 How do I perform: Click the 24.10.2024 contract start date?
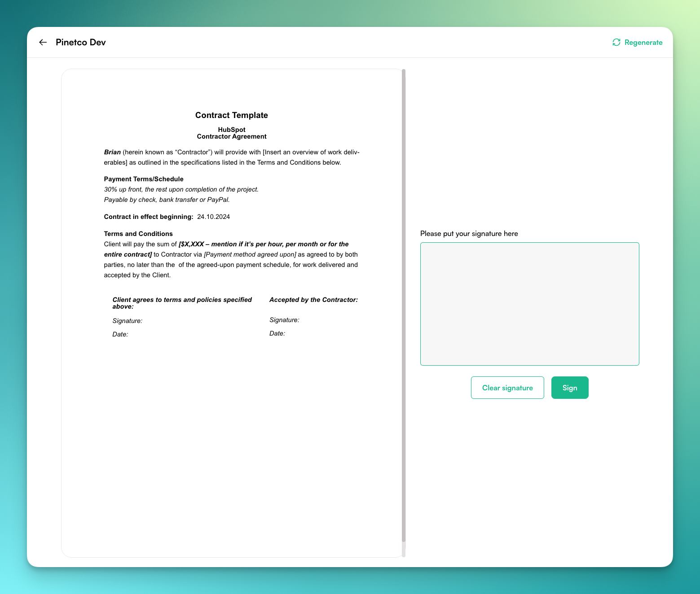point(213,217)
